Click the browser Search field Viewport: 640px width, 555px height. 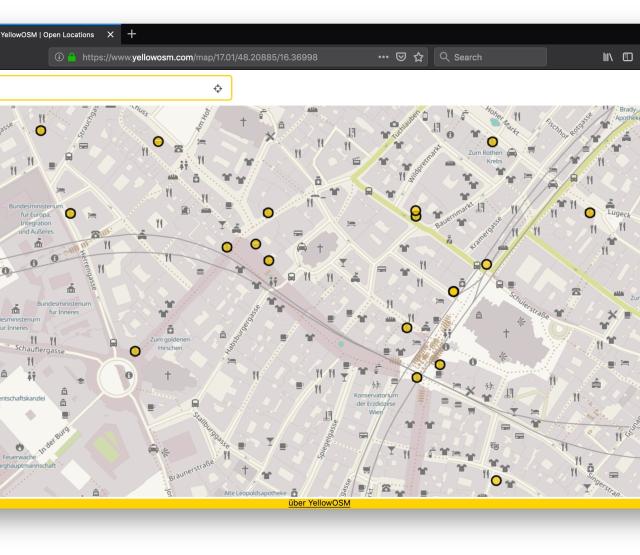(490, 57)
